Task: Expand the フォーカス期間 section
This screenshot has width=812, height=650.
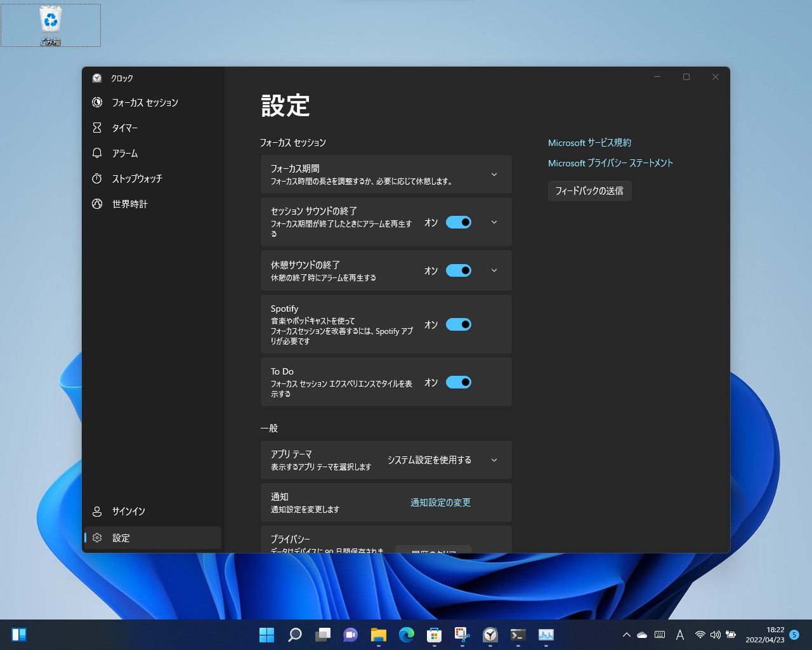Action: point(494,174)
